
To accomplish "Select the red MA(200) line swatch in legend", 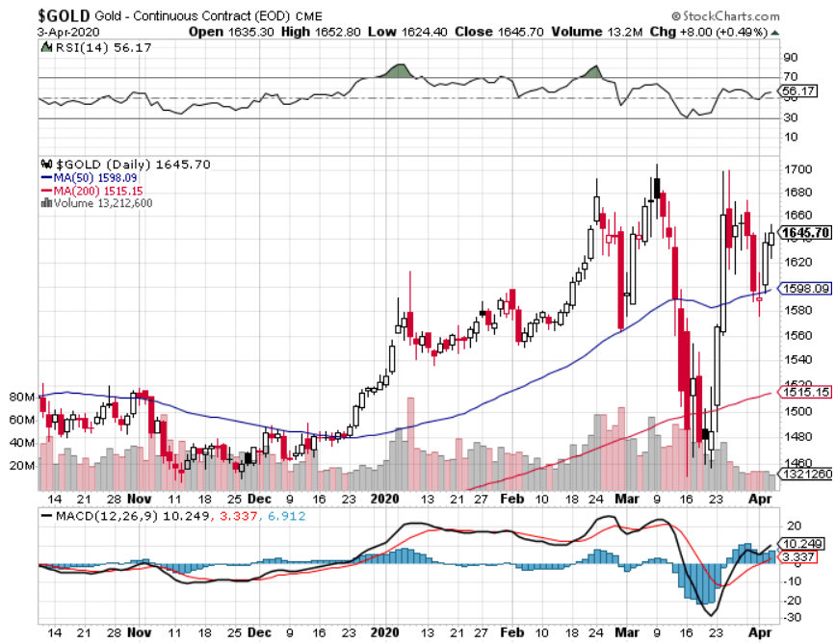I will pos(47,191).
